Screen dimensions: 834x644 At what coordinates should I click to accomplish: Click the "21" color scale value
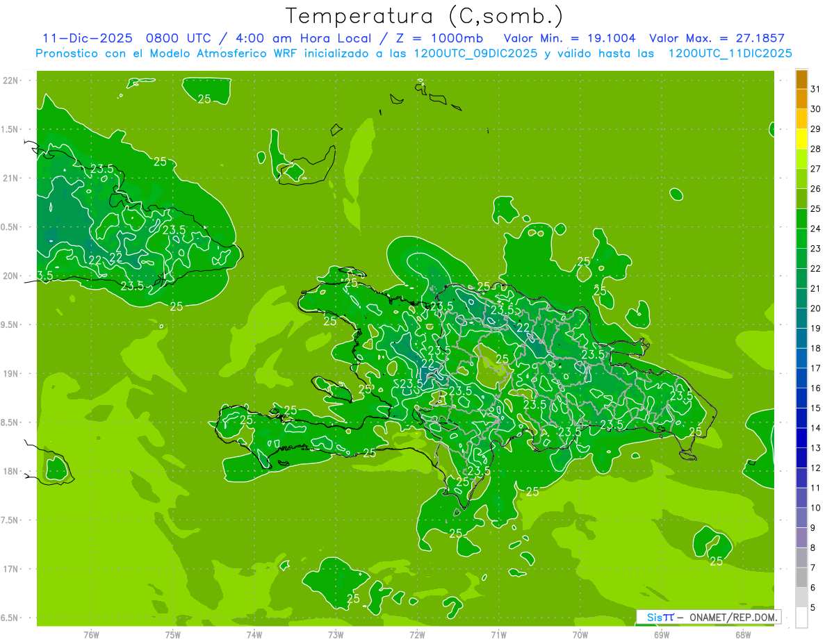point(815,288)
